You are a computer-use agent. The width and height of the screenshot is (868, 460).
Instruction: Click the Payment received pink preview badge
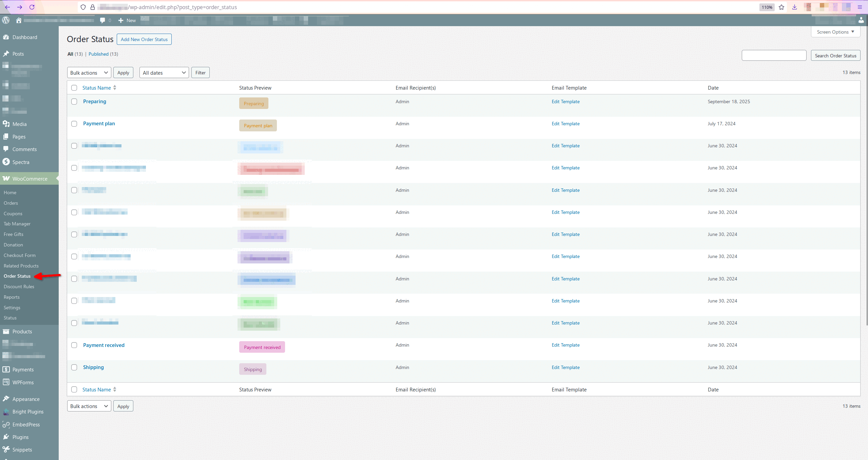[262, 347]
